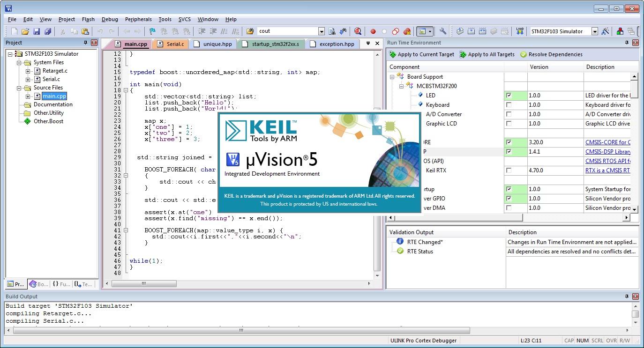Screen dimensions: 644x348
Task: Save the current file with the floppy icon
Action: [37, 31]
